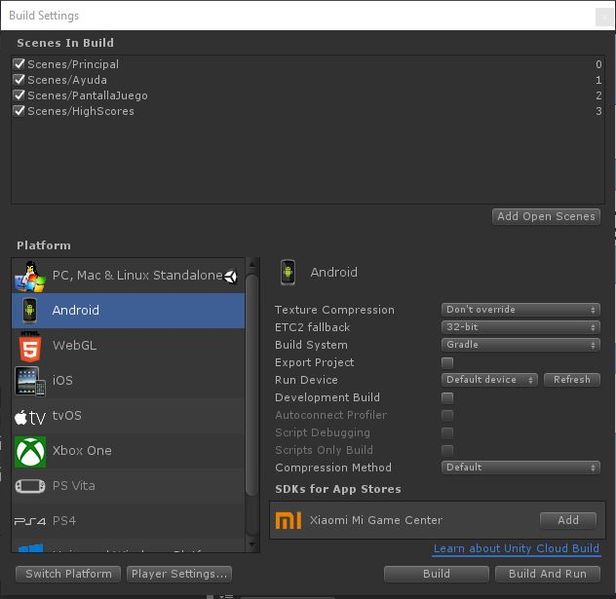
Task: Select the Scenes/Ayuda scene entry
Action: (x=308, y=80)
